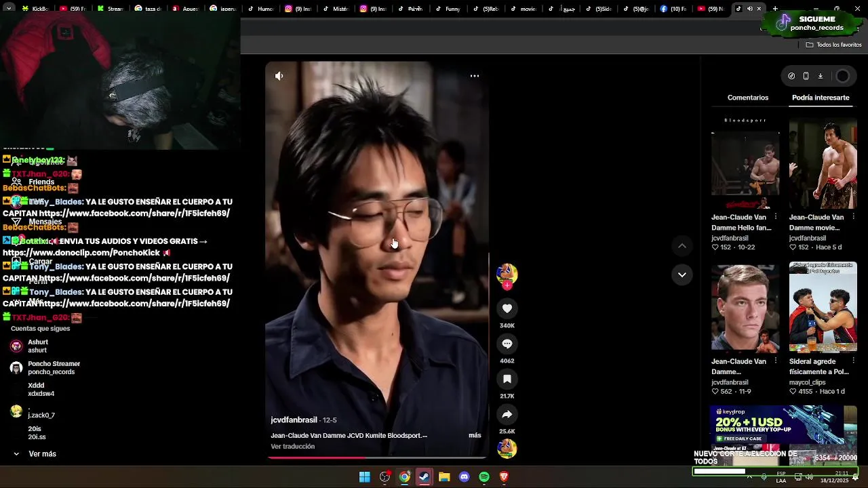This screenshot has width=868, height=488.
Task: Open options for 'Sideral agrede' video card
Action: 853,361
